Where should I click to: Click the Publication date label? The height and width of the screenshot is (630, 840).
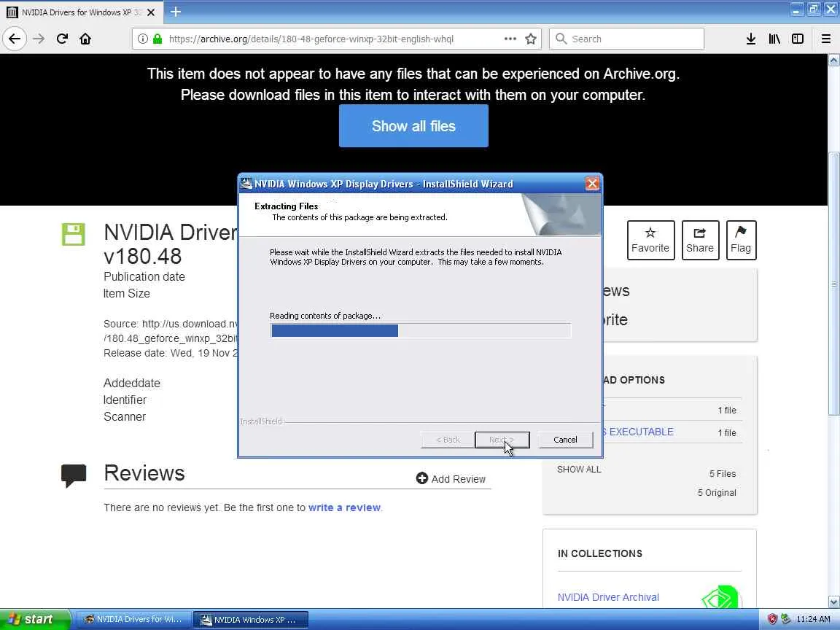[144, 277]
